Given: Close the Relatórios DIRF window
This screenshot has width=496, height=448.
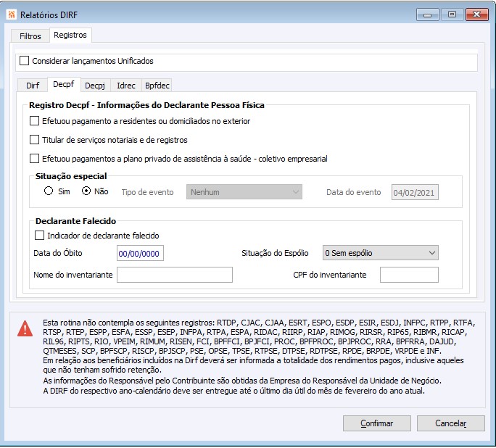Looking at the screenshot, I should point(476,14).
